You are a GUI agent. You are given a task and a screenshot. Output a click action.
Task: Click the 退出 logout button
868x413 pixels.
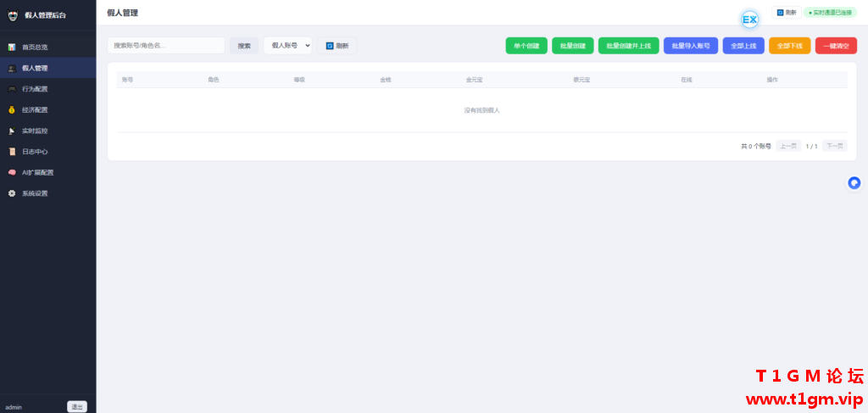(77, 407)
